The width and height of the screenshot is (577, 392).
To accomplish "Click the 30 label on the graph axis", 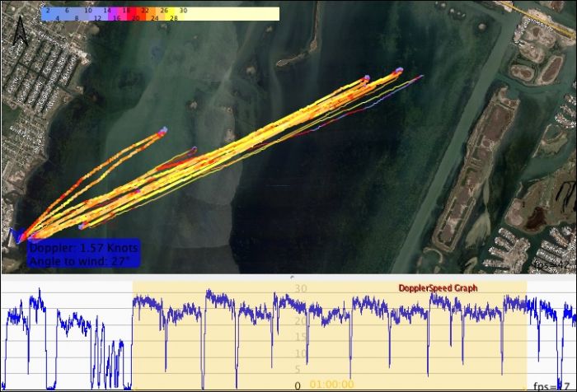I will (x=301, y=290).
